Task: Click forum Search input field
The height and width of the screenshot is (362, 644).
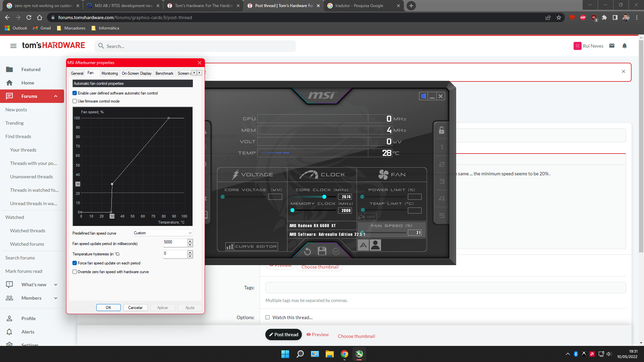Action: tap(195, 46)
